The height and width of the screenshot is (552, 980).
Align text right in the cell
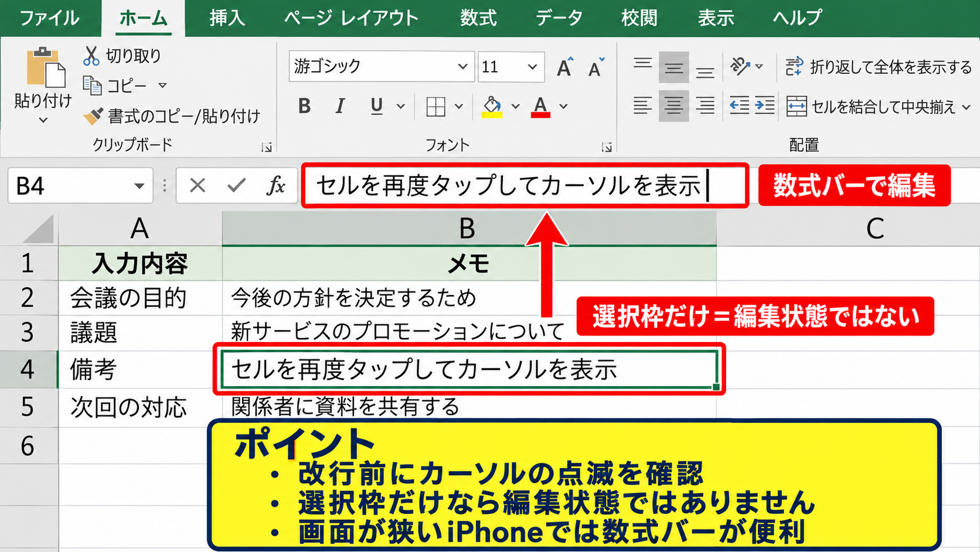click(705, 106)
